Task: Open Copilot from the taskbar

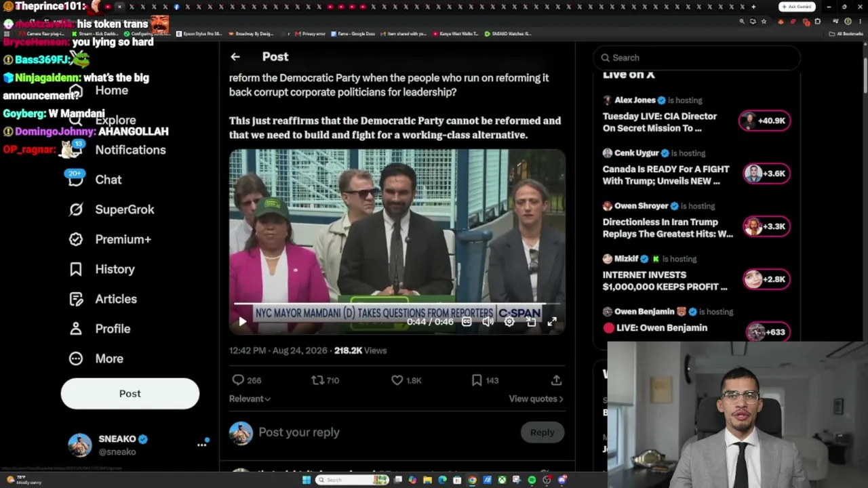Action: point(412,480)
